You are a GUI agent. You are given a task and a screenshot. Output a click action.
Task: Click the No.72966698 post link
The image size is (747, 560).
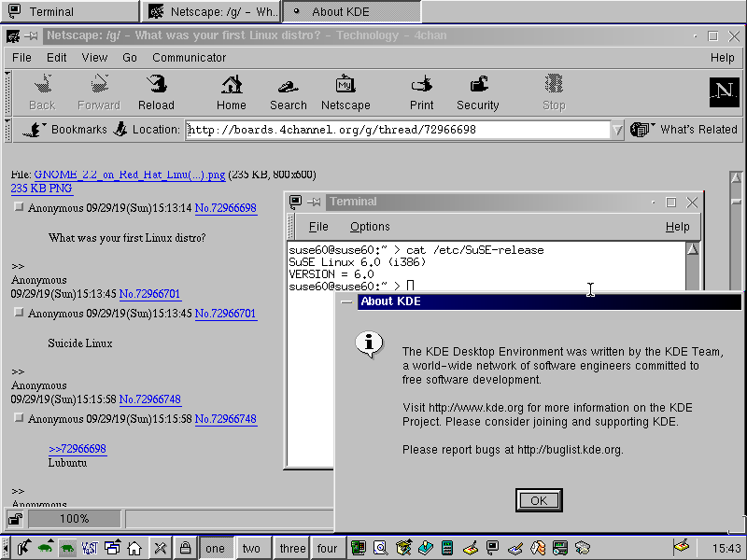226,208
